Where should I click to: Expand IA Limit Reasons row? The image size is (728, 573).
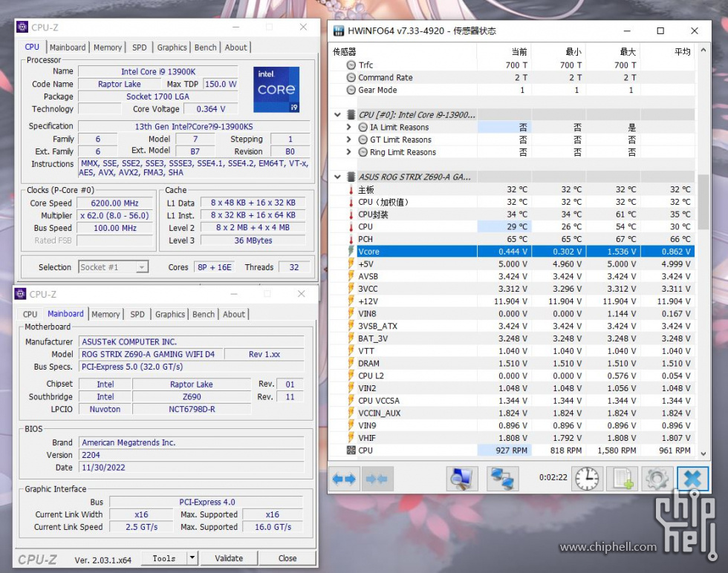(348, 127)
